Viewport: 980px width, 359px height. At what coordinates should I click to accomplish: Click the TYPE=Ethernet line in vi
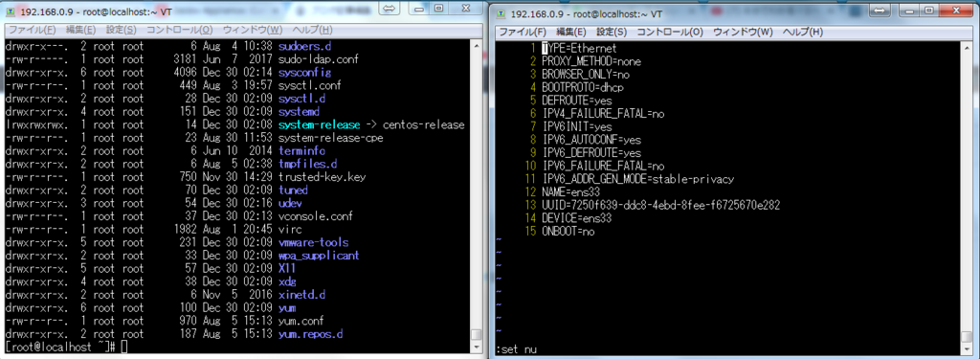click(x=579, y=49)
